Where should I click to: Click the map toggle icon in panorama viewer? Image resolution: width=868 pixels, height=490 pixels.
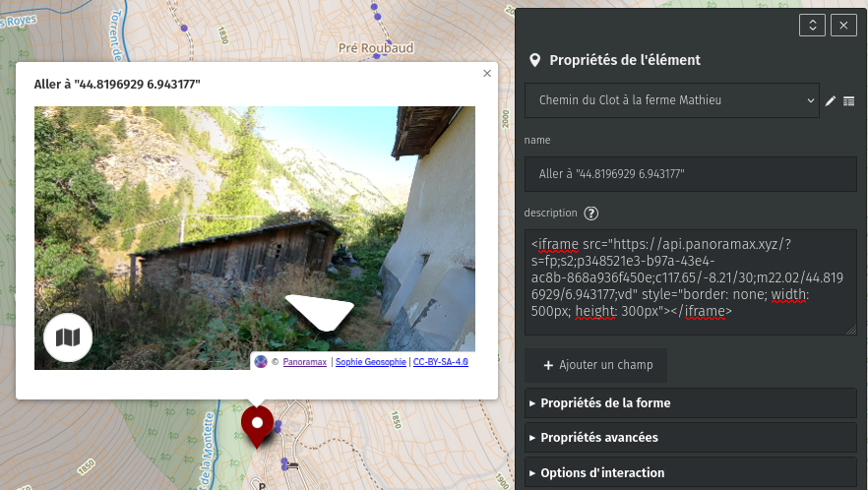click(x=68, y=337)
